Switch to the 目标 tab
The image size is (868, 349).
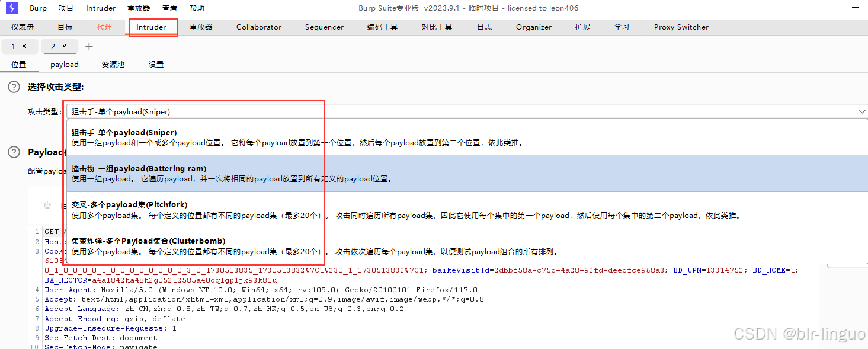coord(65,27)
